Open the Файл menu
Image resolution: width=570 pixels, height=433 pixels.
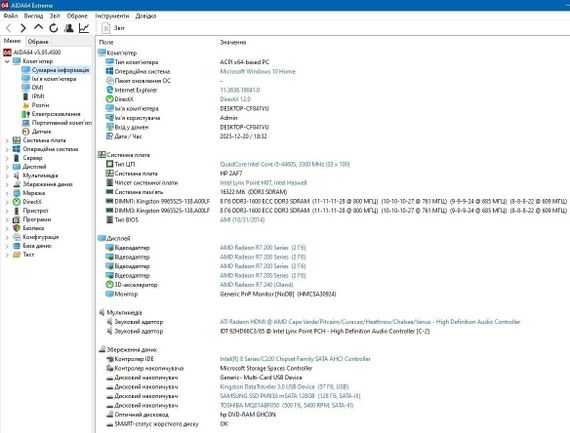pyautogui.click(x=11, y=16)
